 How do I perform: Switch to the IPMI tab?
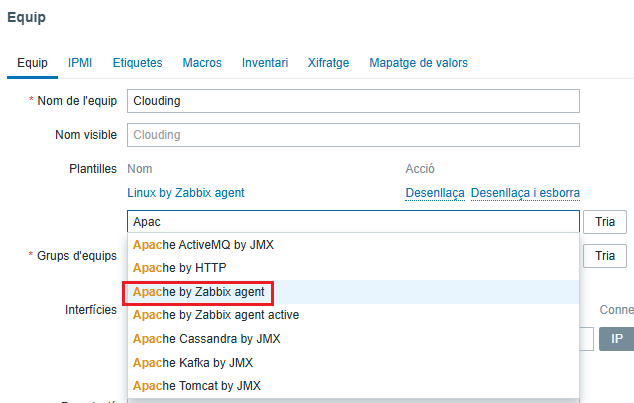[x=80, y=62]
